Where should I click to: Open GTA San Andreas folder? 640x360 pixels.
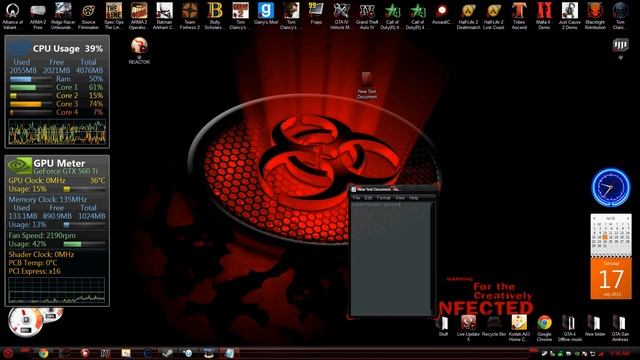coord(620,328)
